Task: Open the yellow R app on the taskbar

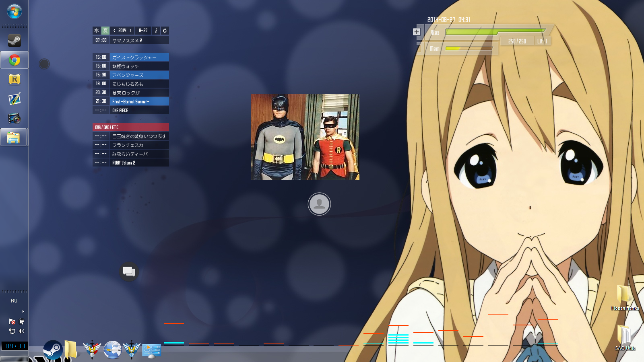Action: (x=14, y=79)
